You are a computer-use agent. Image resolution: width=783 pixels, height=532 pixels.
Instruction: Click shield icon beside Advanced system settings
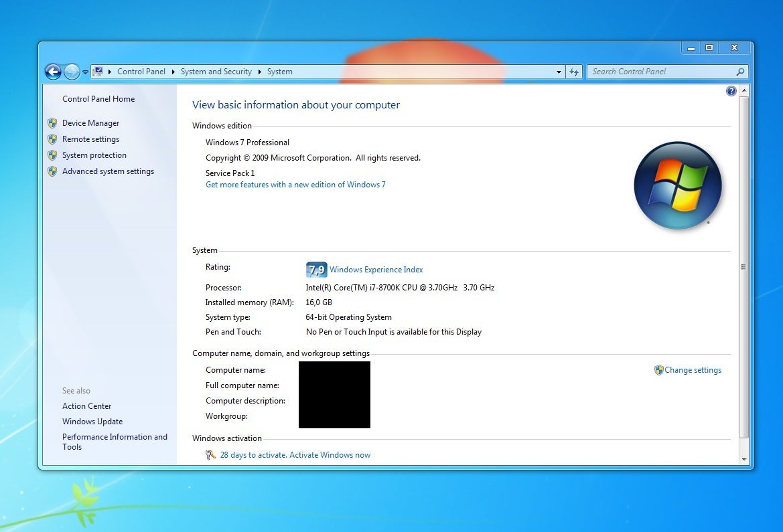coord(52,171)
